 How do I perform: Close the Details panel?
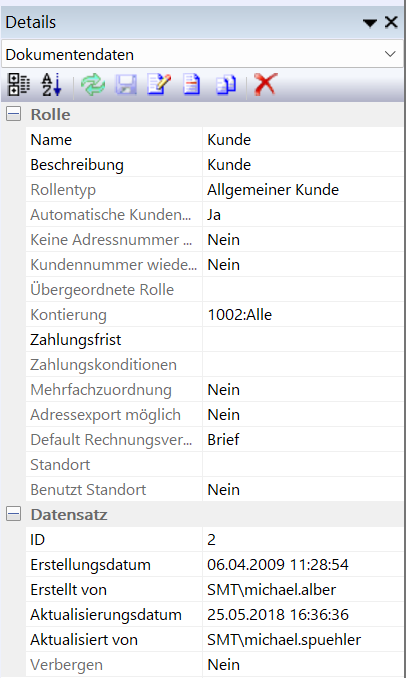(x=391, y=22)
